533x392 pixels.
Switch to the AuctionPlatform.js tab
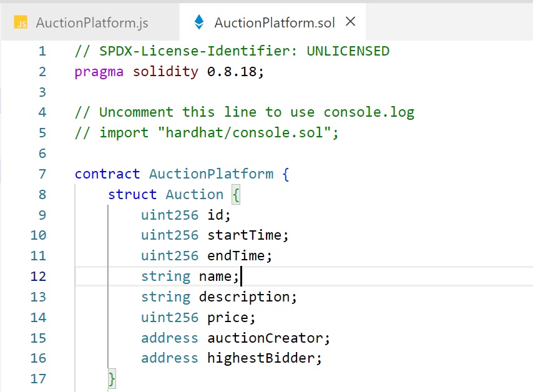coord(92,23)
